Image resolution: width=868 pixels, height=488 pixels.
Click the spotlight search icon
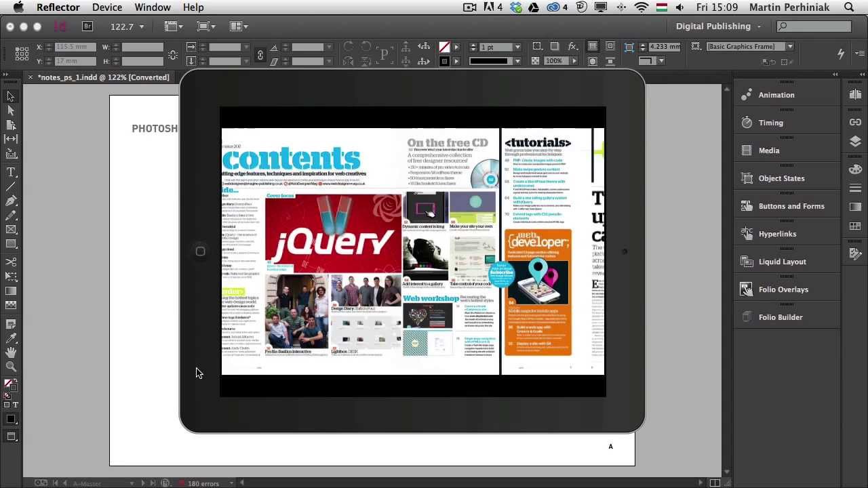click(849, 7)
